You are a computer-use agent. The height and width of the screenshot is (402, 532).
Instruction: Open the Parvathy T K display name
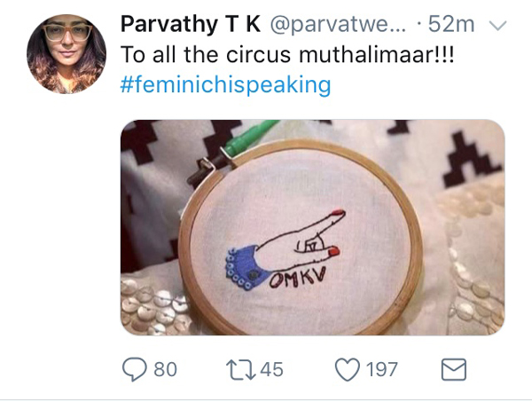click(x=185, y=23)
